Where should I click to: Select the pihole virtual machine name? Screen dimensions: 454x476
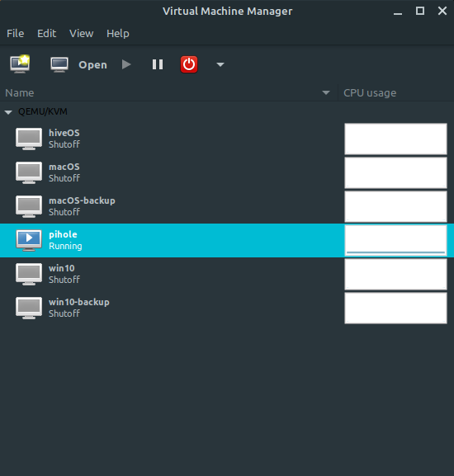(63, 234)
